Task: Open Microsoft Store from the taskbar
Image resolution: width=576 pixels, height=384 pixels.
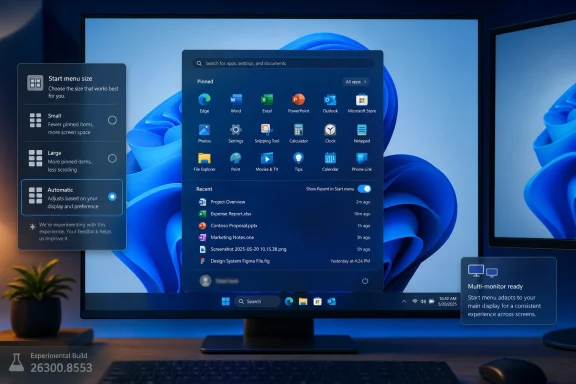Action: click(x=317, y=301)
